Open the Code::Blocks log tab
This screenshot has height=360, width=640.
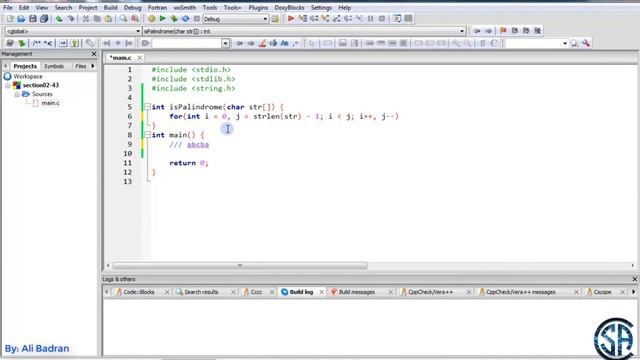point(139,292)
